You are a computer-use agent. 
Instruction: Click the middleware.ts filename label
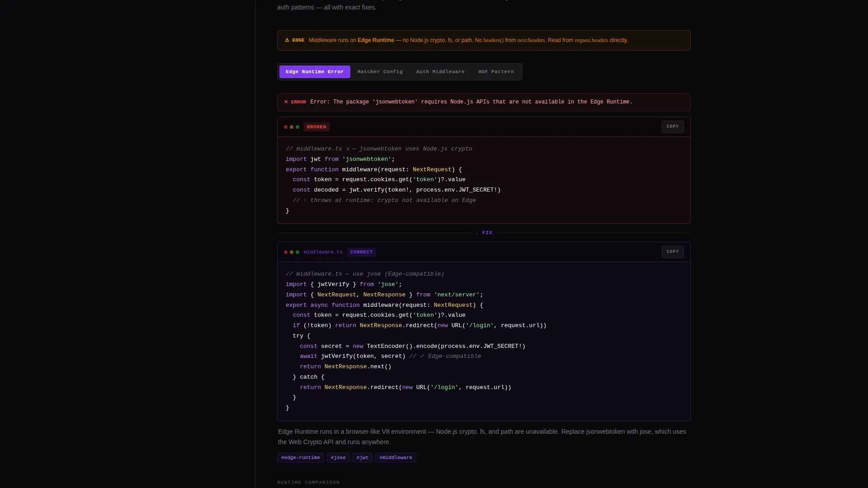point(323,252)
